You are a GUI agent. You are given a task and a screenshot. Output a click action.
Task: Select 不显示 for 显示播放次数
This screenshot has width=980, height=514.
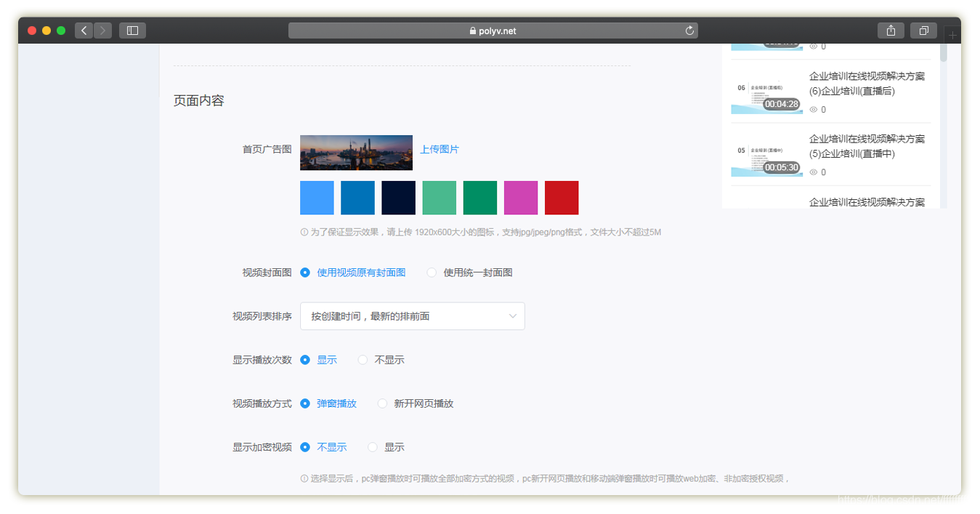pos(363,360)
